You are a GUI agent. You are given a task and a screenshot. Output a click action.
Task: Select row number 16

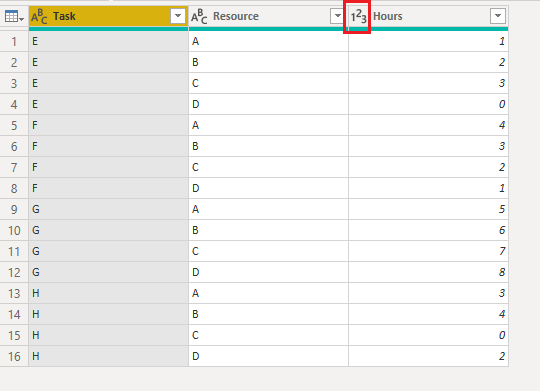pyautogui.click(x=14, y=356)
